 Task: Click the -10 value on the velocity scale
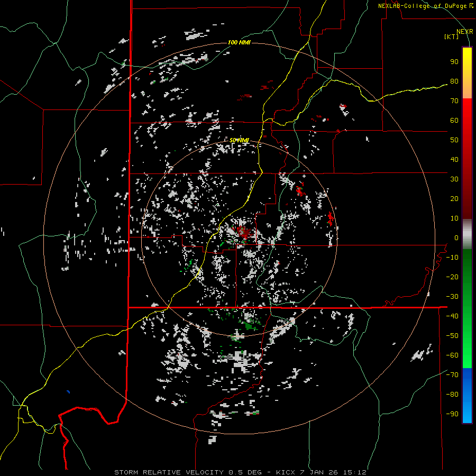452,258
